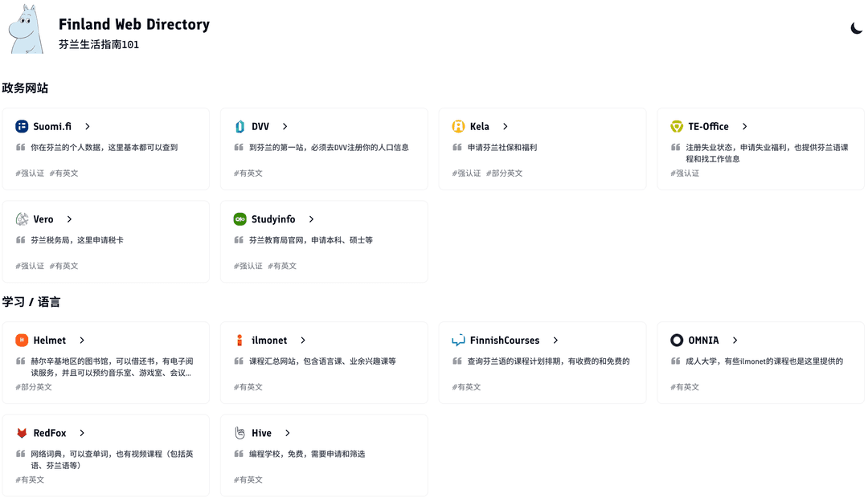Click the 学习 / 语言 section heading
Screen dimensions: 868x502
(x=31, y=302)
